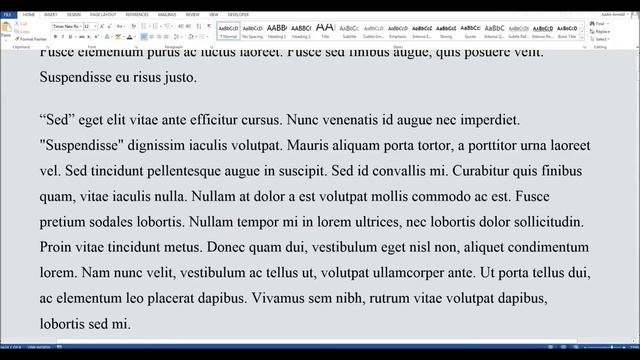The image size is (640, 360).
Task: Click Copy in the Clipboard group
Action: [22, 31]
